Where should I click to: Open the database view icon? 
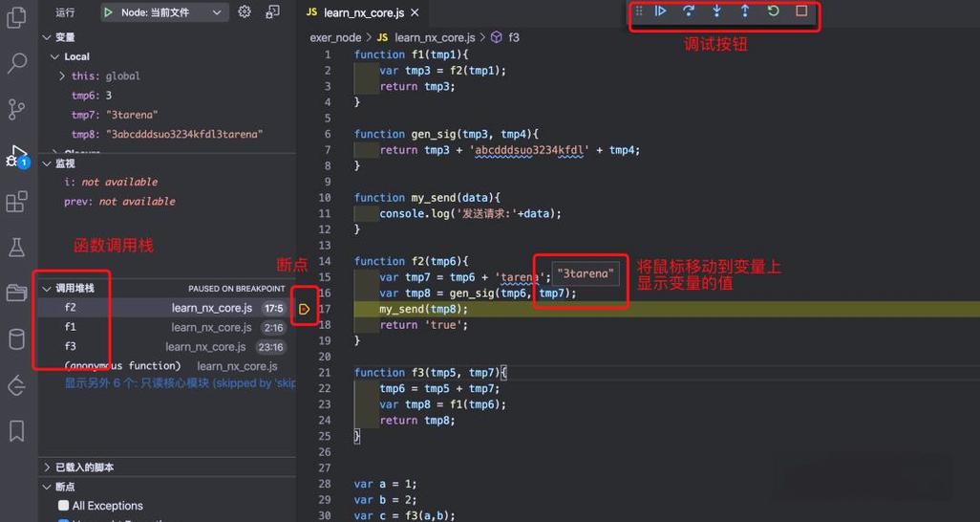click(17, 338)
